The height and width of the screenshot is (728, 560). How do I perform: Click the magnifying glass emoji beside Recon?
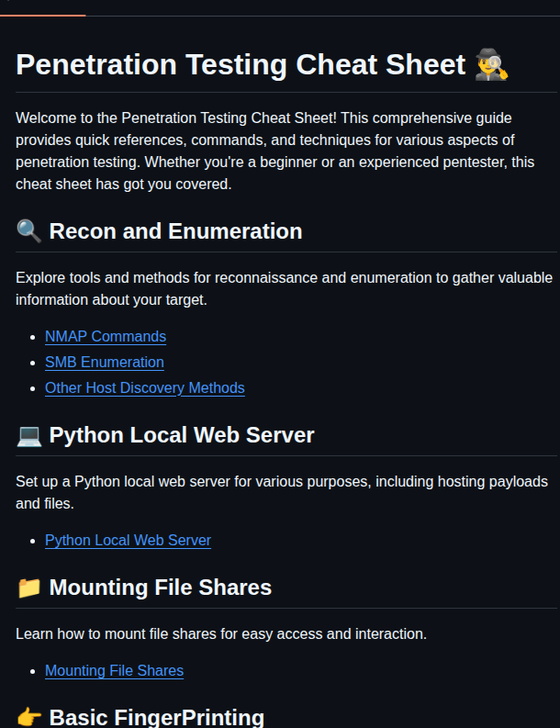(28, 231)
